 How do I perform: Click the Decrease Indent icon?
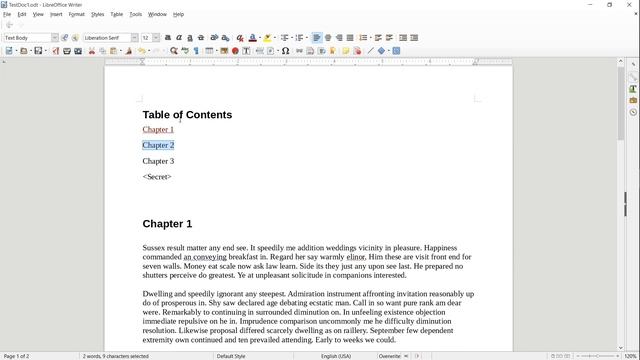point(414,38)
